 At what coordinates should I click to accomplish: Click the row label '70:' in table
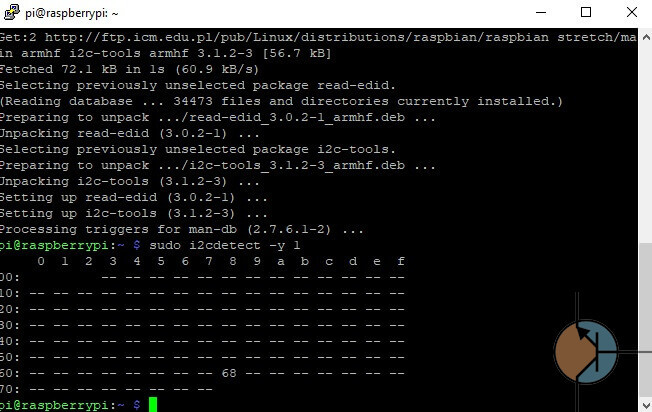tap(10, 389)
